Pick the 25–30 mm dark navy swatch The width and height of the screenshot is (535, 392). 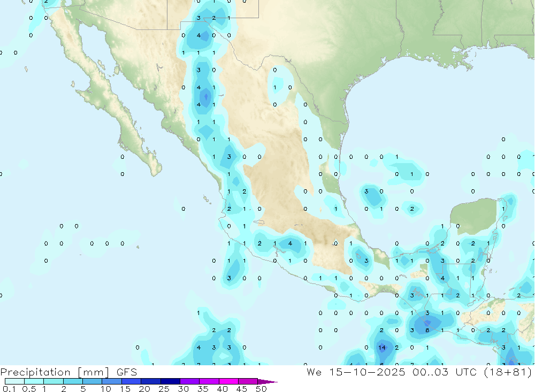(170, 381)
